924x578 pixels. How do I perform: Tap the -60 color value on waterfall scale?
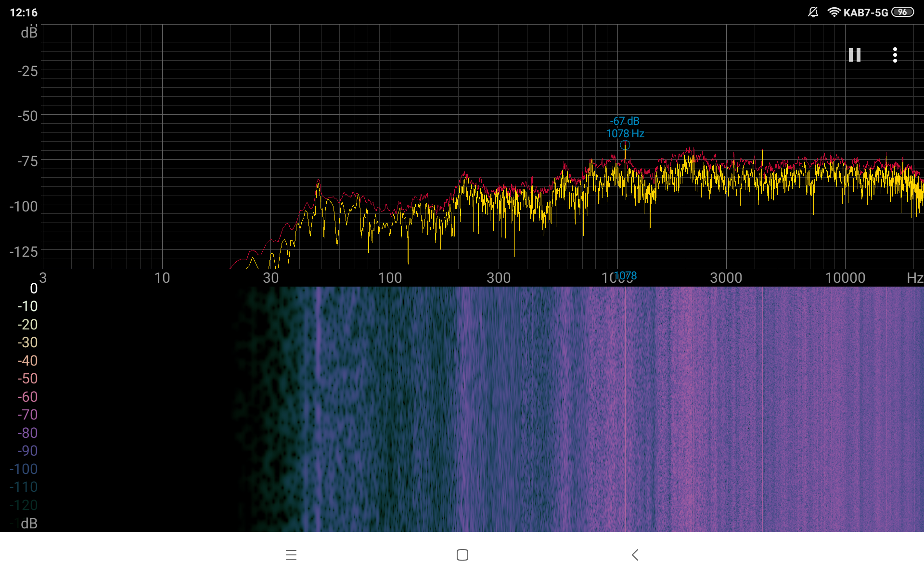click(x=27, y=397)
